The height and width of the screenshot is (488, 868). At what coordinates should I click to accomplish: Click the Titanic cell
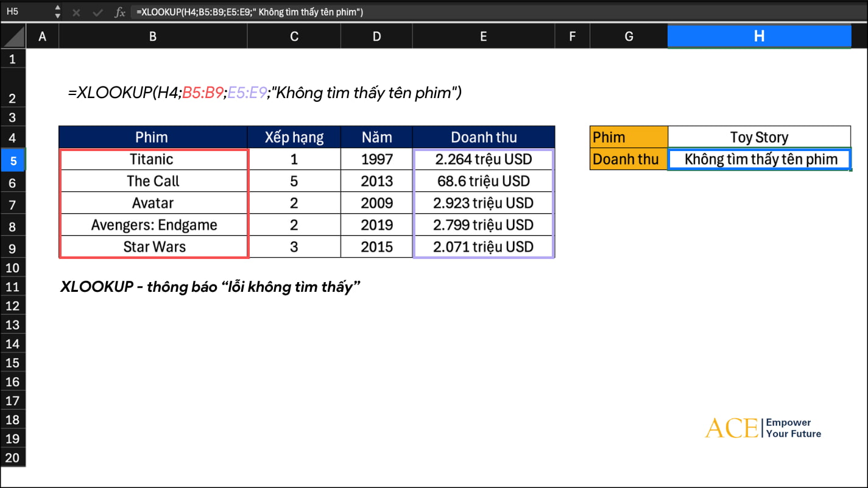(x=153, y=160)
